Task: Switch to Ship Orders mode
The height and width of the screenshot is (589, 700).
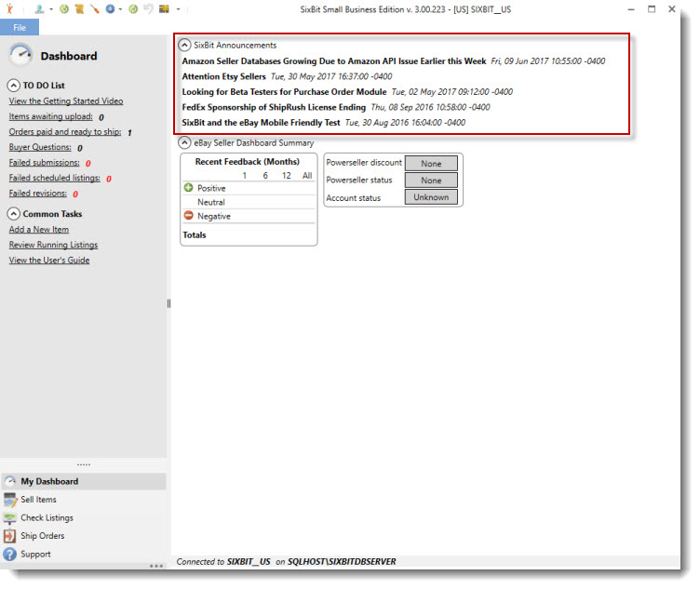Action: [84, 536]
